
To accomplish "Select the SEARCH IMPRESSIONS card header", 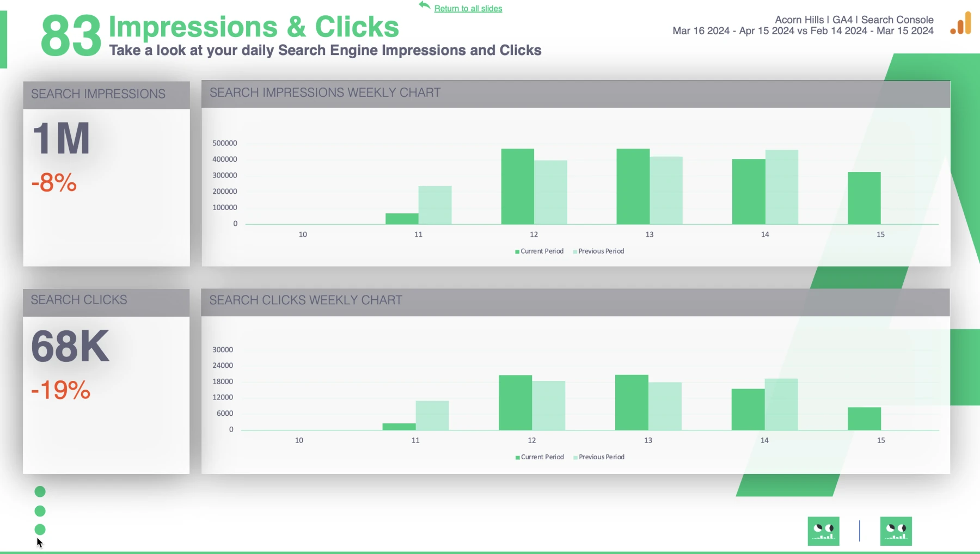I will (107, 95).
